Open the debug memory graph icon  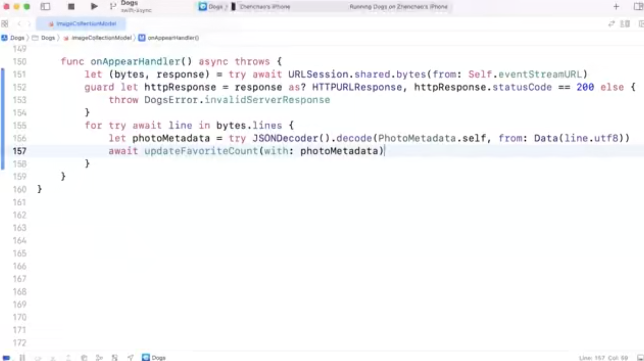click(99, 357)
